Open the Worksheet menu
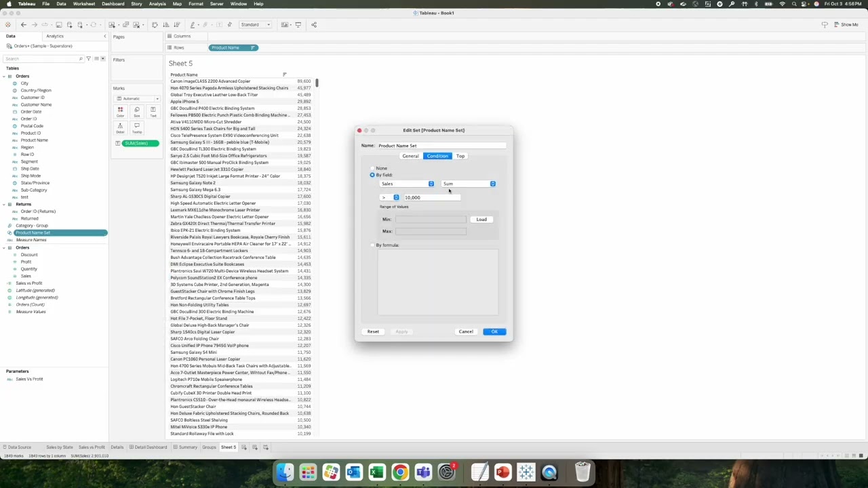868x488 pixels. click(84, 4)
